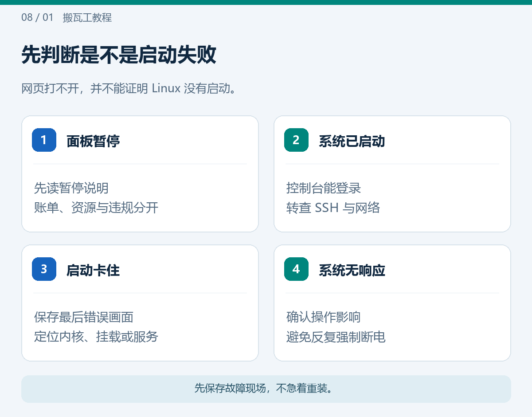Select the heading 系统已启动

352,141
